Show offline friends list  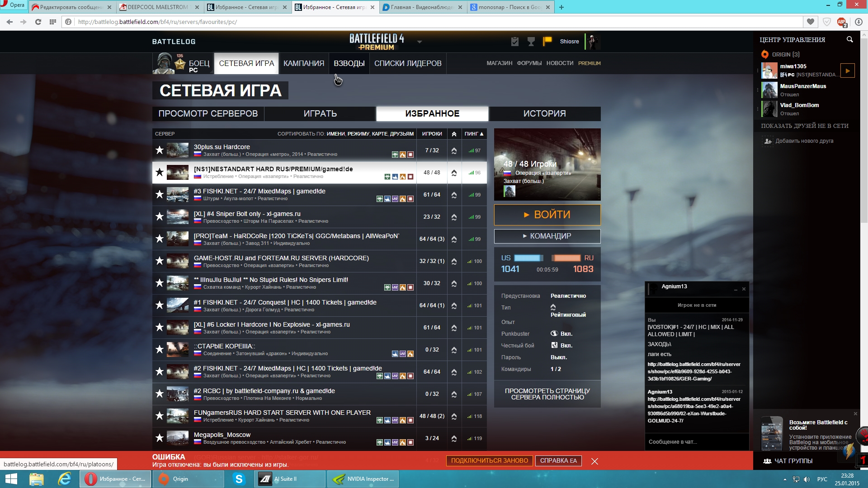click(804, 126)
